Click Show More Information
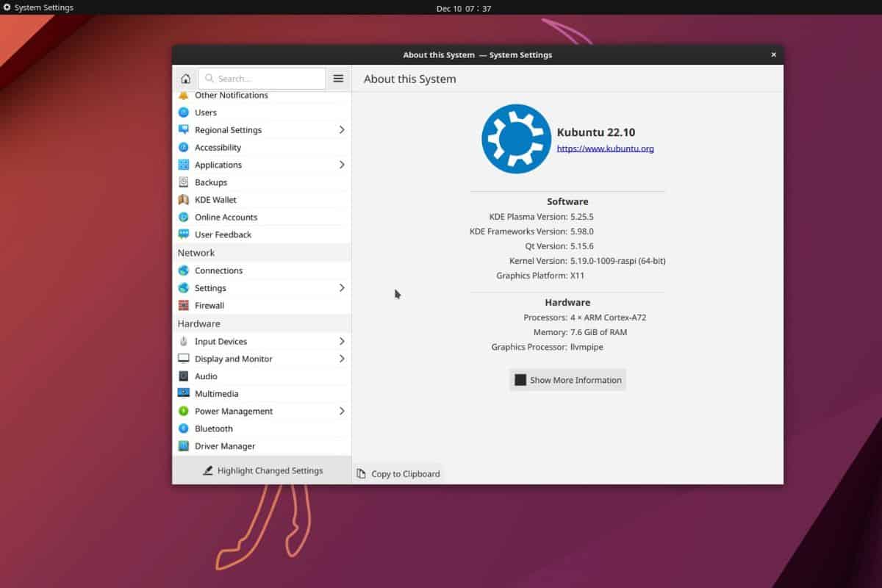The width and height of the screenshot is (882, 588). tap(567, 379)
